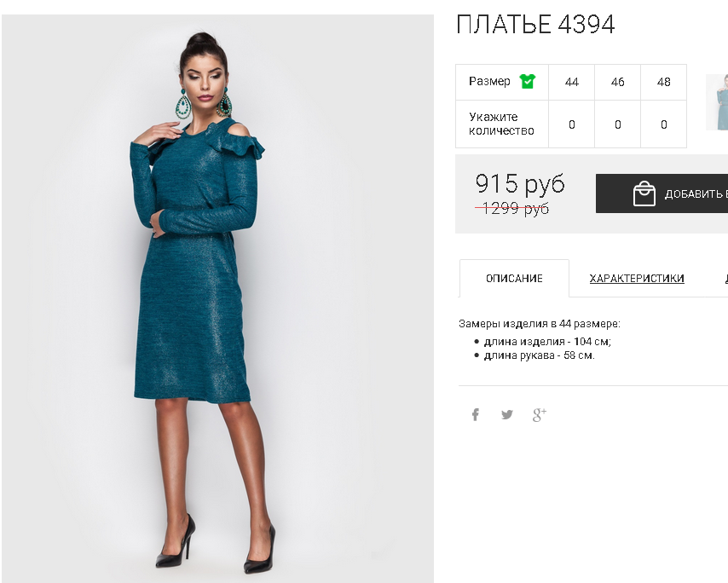
Task: Select size 46 column header
Action: point(617,82)
